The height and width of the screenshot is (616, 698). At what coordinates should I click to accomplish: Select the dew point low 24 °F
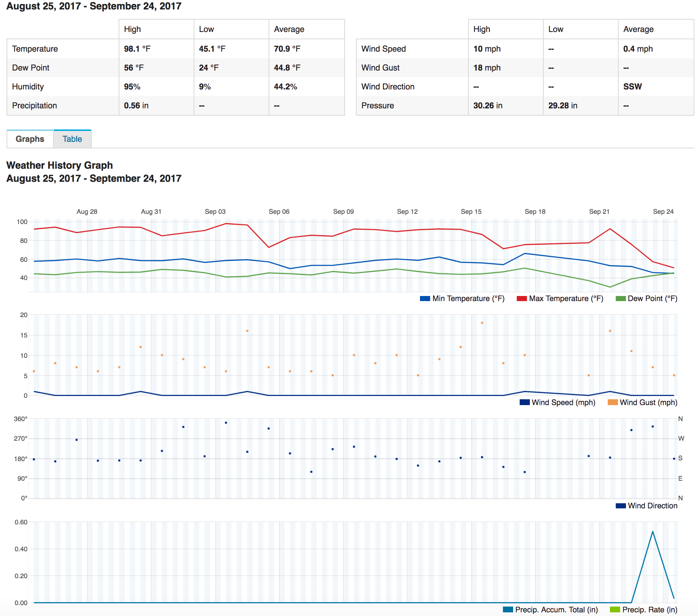(209, 68)
